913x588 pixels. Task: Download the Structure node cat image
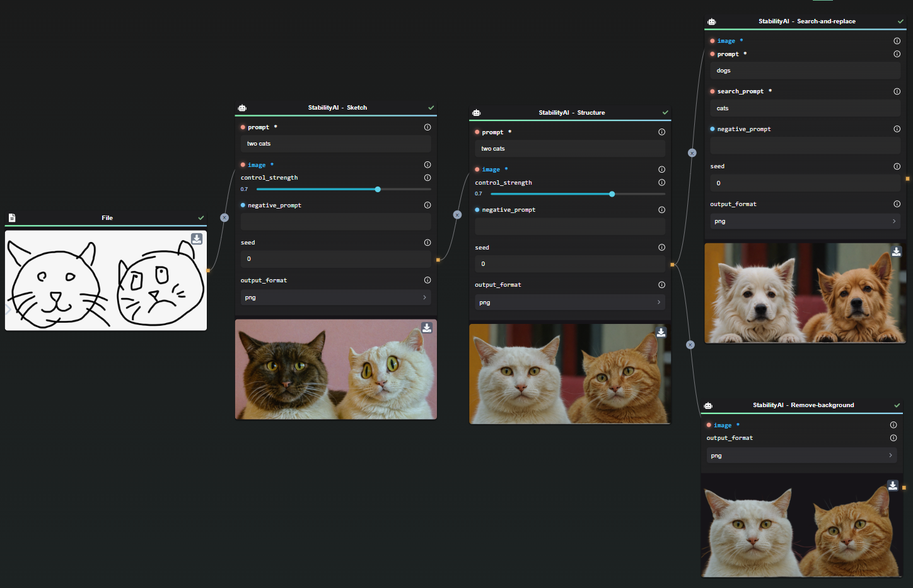[661, 332]
